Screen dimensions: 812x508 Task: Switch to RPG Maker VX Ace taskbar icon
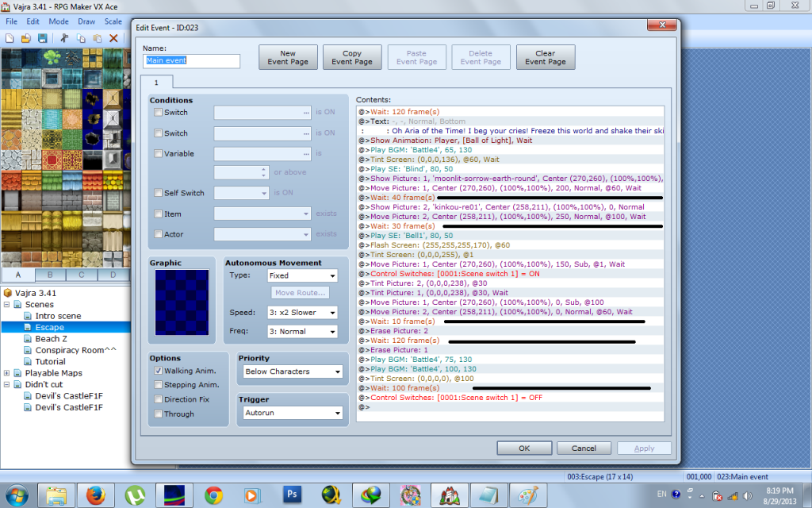pyautogui.click(x=449, y=495)
